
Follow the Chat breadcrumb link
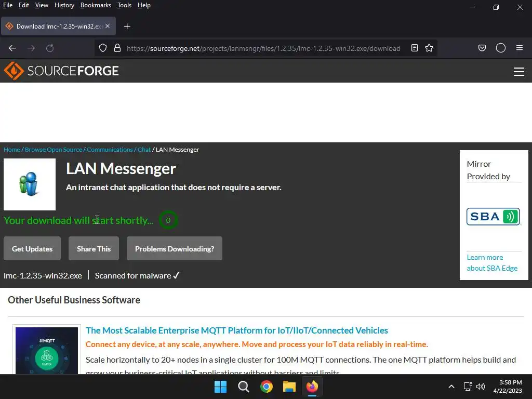144,149
